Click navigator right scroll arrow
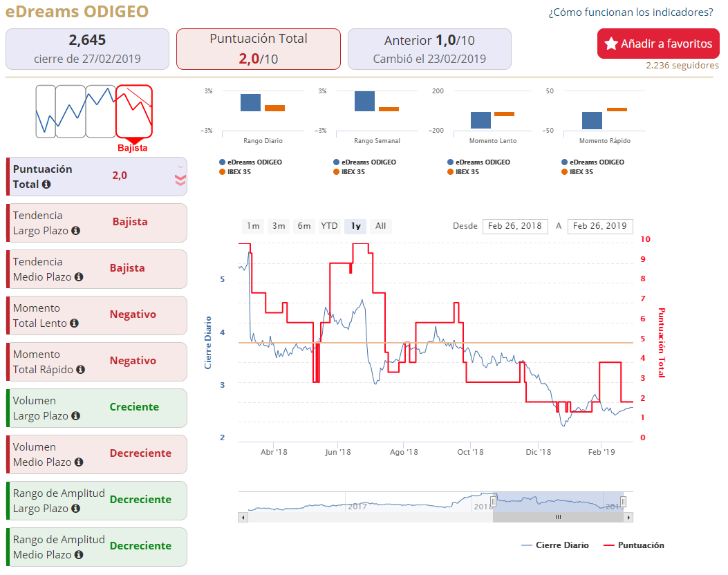728x575 pixels. (628, 518)
